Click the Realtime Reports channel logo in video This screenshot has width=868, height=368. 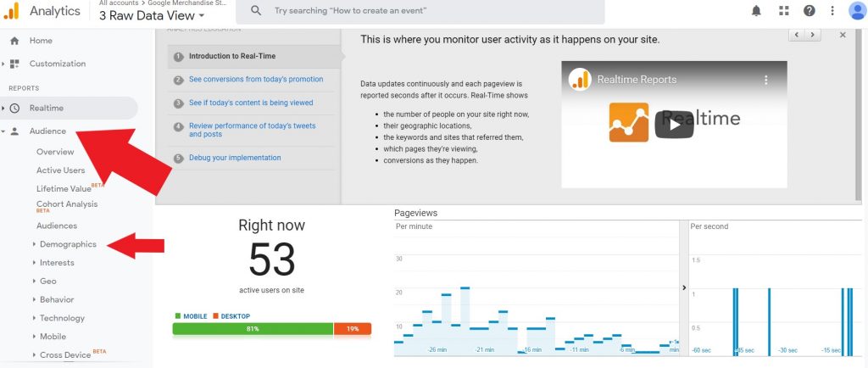point(580,80)
